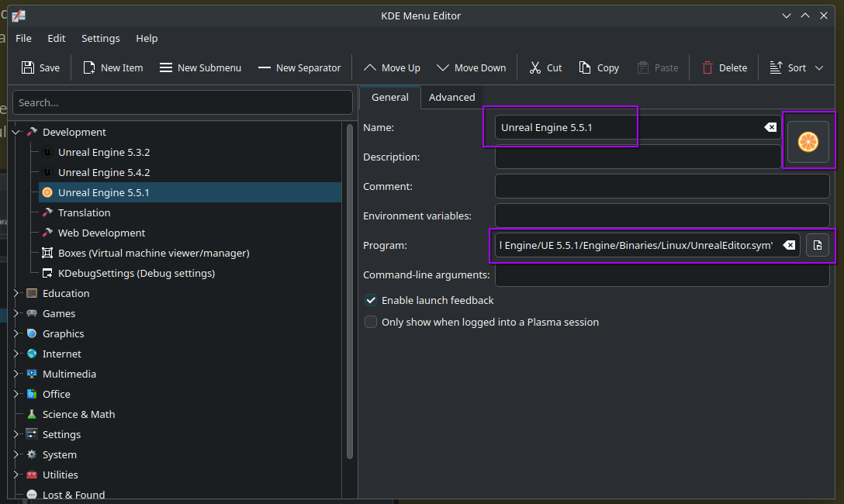Switch to the Advanced tab

pos(451,97)
